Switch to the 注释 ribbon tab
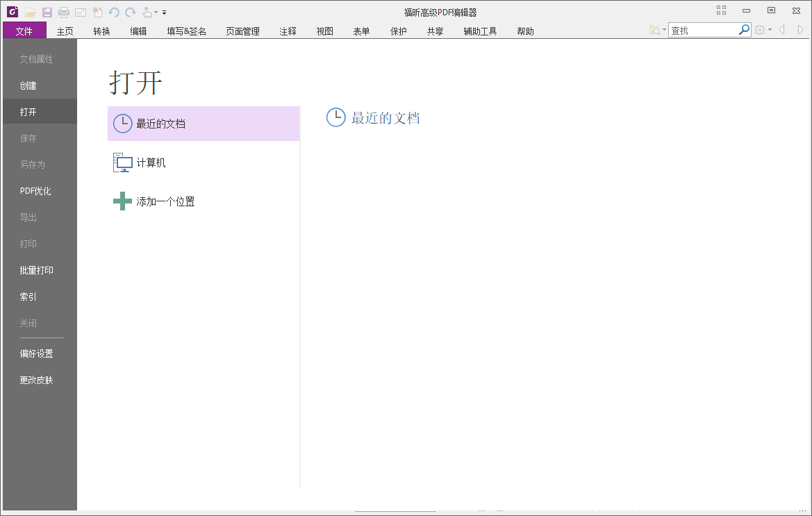The width and height of the screenshot is (812, 516). tap(288, 31)
